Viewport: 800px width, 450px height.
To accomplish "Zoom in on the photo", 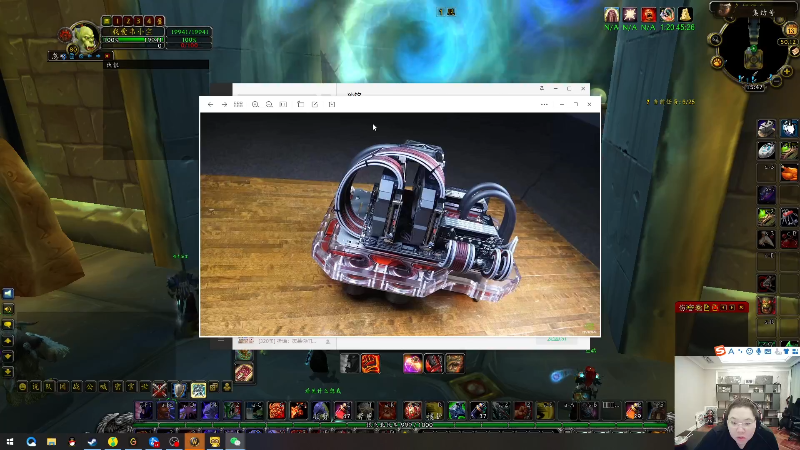I will (255, 104).
